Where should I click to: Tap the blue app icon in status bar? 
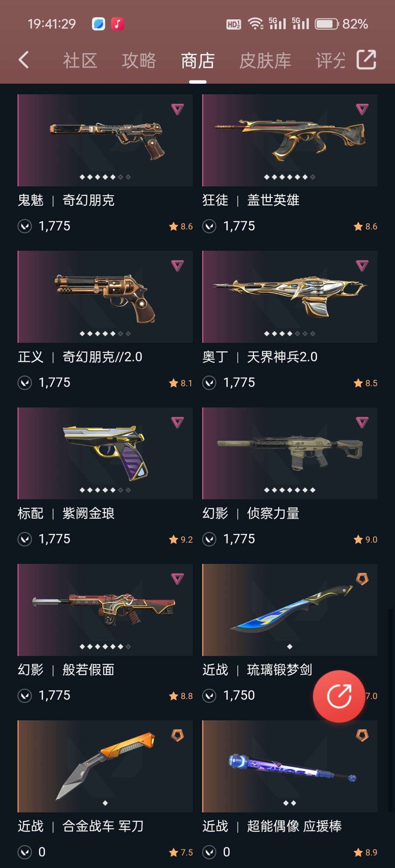98,24
